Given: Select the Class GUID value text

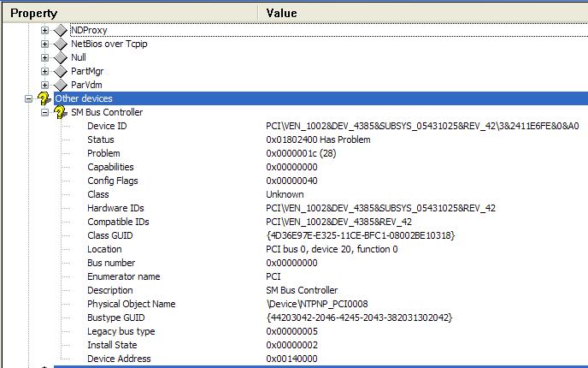Looking at the screenshot, I should [x=361, y=235].
